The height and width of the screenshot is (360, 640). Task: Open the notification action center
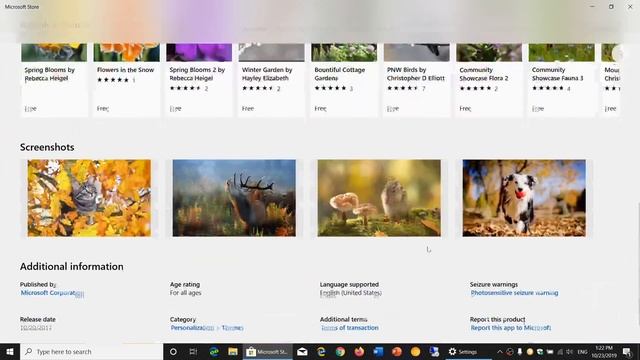pos(627,351)
